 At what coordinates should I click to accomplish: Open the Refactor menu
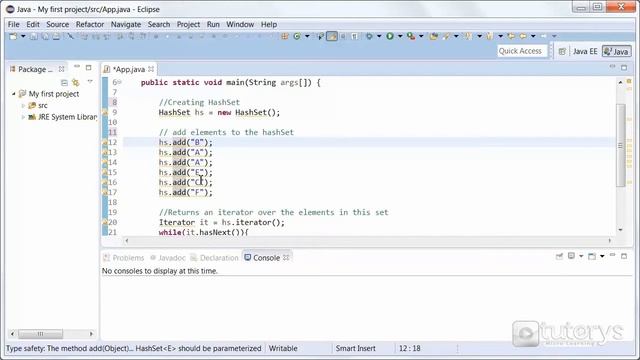90,24
